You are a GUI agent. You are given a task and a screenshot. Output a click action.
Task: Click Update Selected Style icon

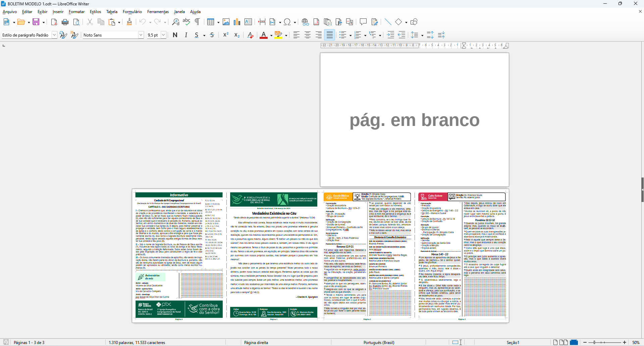point(63,35)
